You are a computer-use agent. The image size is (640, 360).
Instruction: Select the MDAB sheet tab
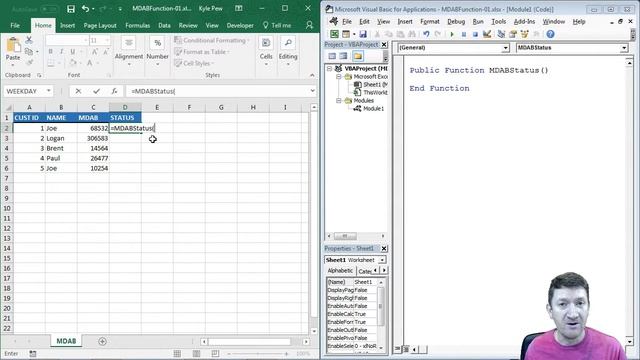tap(66, 341)
